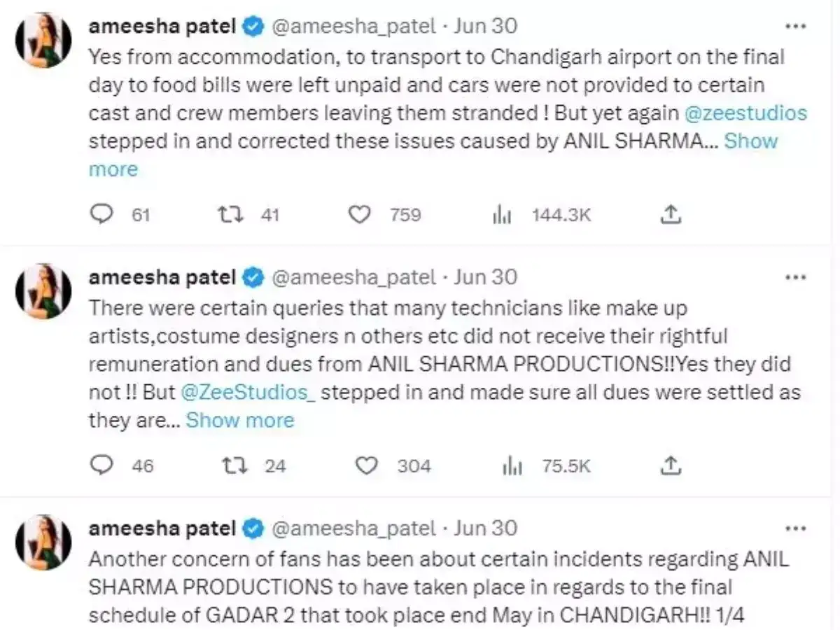Expand the second tweet with Show more
This screenshot has height=630, width=840.
[240, 420]
